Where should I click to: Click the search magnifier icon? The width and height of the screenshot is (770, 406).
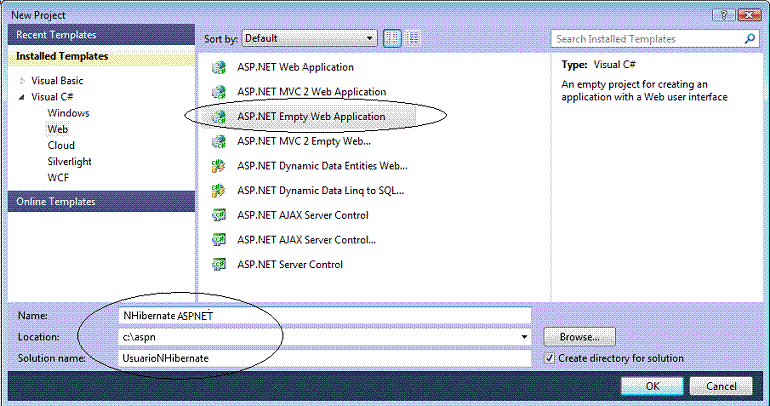click(750, 38)
